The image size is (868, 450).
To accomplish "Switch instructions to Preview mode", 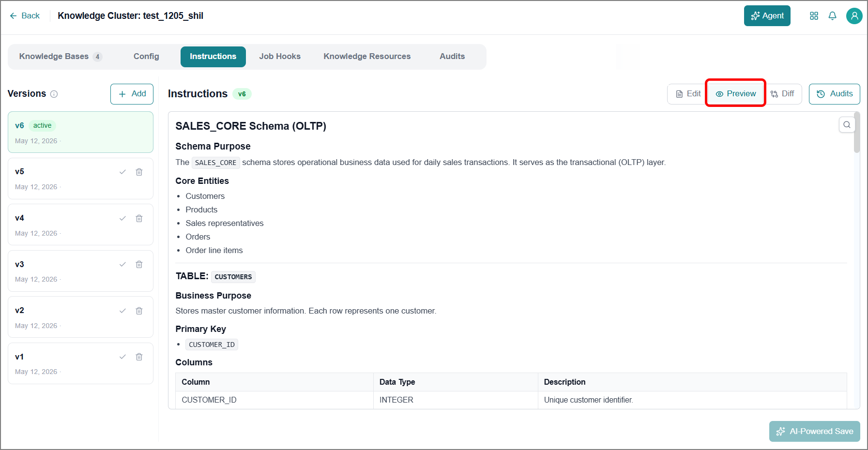I will tap(736, 94).
